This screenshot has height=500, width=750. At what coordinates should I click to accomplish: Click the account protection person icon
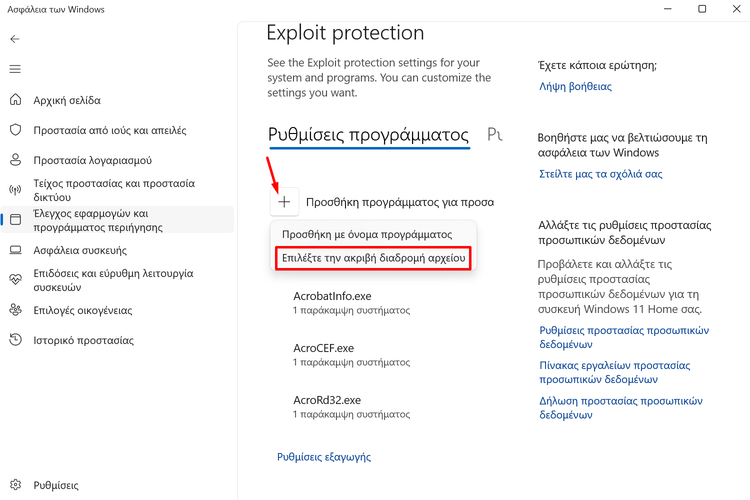click(15, 160)
